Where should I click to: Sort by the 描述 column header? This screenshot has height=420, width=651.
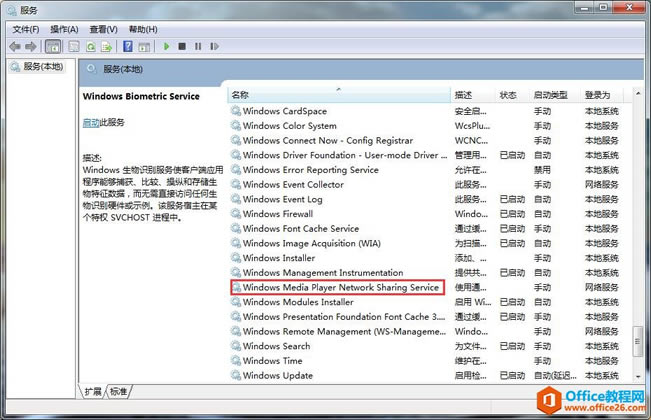(x=472, y=95)
